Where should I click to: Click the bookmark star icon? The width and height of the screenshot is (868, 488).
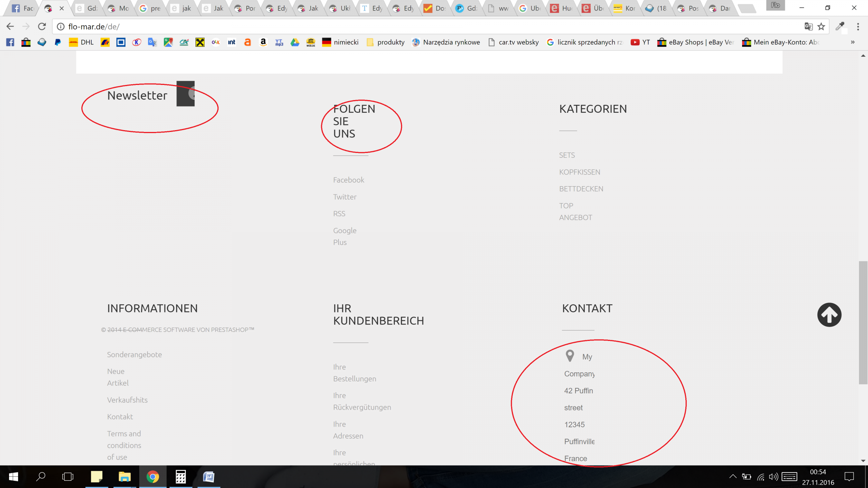click(x=821, y=26)
